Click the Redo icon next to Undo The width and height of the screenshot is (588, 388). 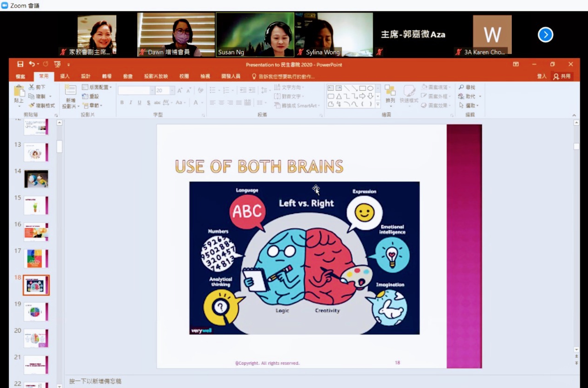(x=46, y=64)
